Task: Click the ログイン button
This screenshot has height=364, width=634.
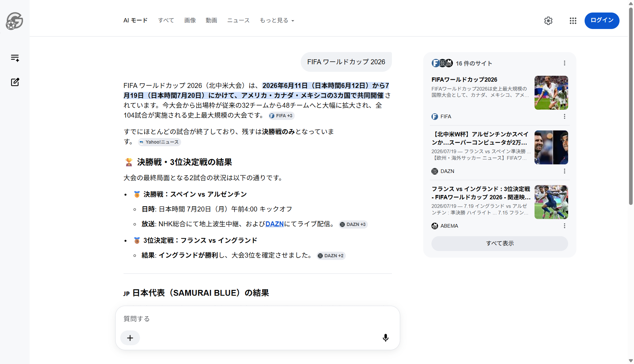Action: [x=602, y=20]
